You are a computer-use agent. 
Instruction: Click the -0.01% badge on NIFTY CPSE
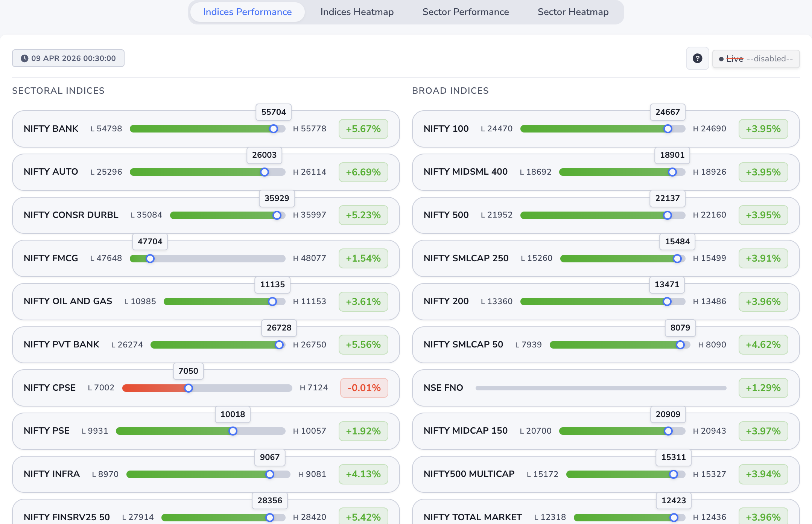click(363, 388)
